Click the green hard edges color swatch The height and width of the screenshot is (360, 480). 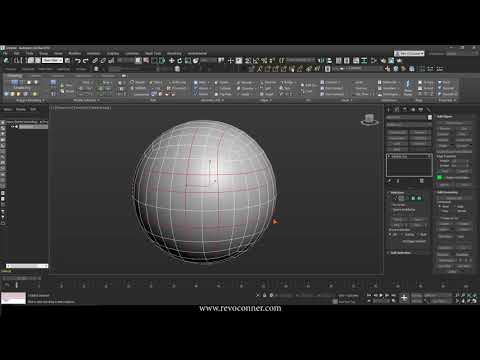(x=440, y=178)
